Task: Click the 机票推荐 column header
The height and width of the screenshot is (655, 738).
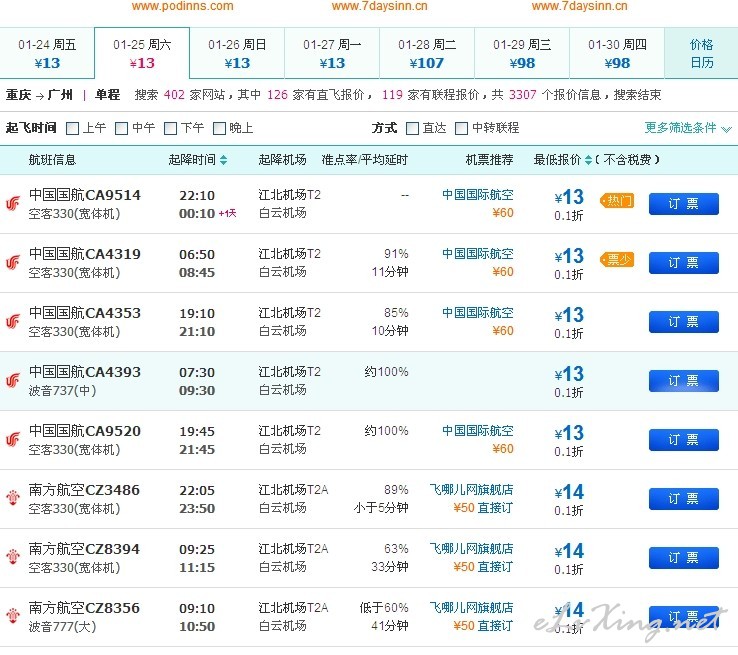Action: click(489, 160)
